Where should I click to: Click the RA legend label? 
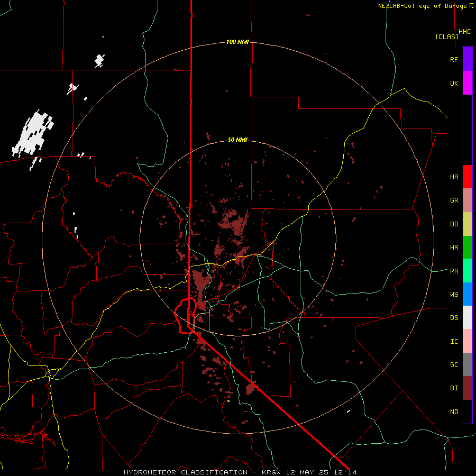click(454, 271)
